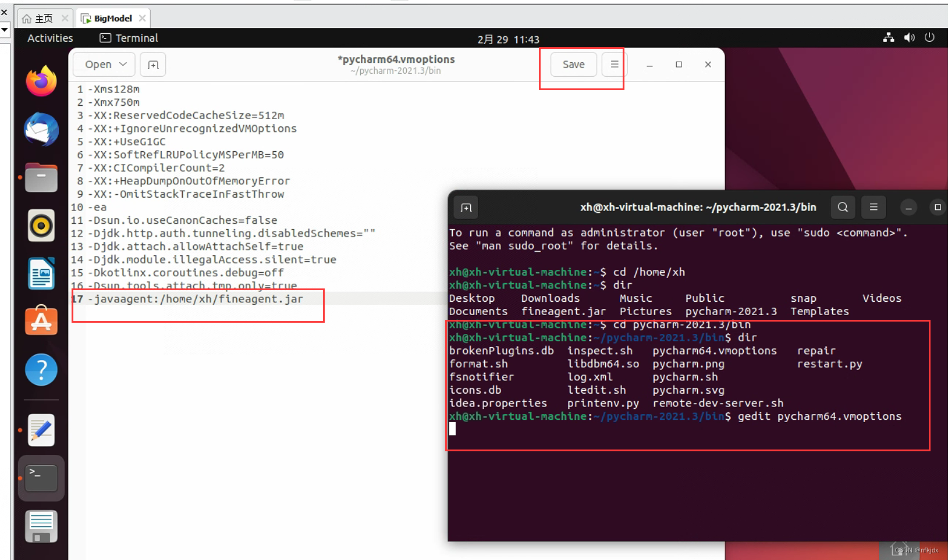The width and height of the screenshot is (948, 560).
Task: Switch to the 主页 tab
Action: click(x=44, y=19)
